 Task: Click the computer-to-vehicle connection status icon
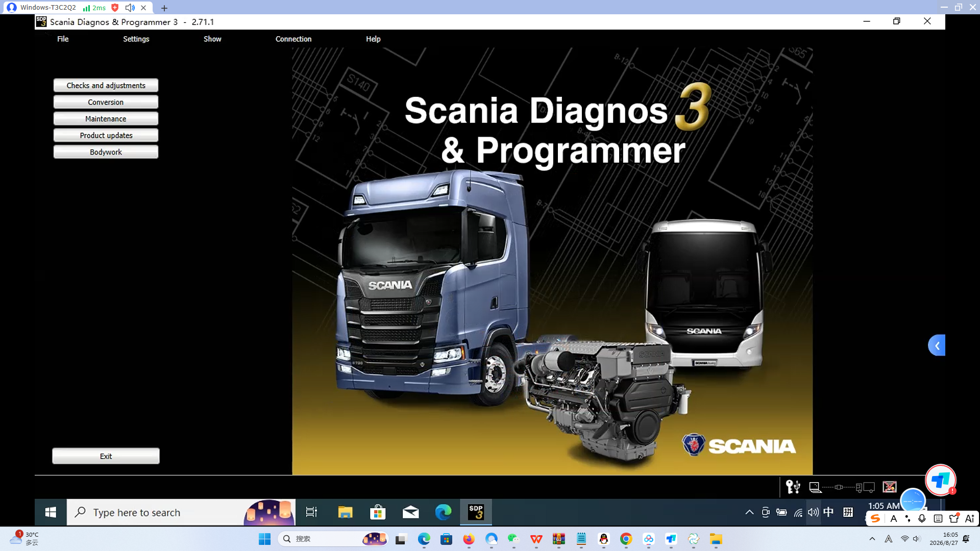pyautogui.click(x=842, y=488)
